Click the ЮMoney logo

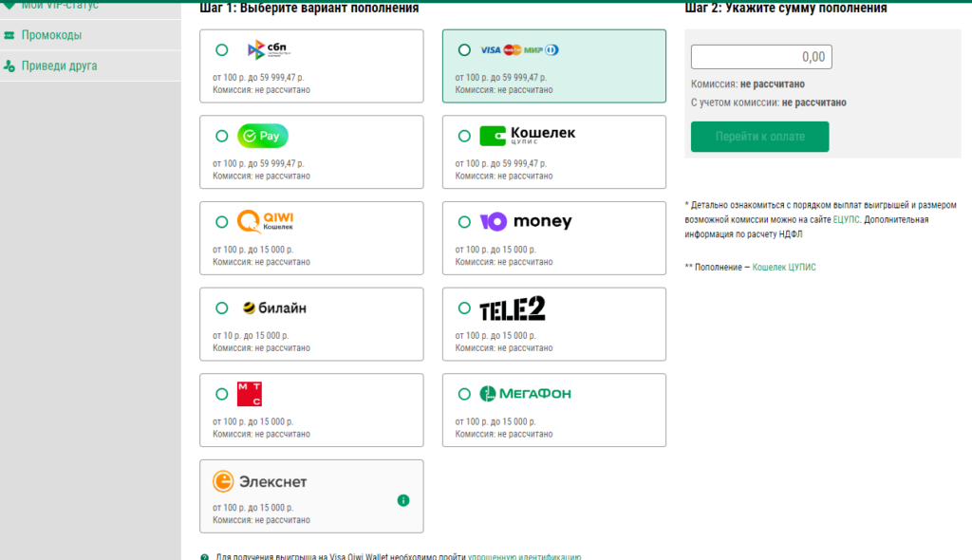(526, 221)
